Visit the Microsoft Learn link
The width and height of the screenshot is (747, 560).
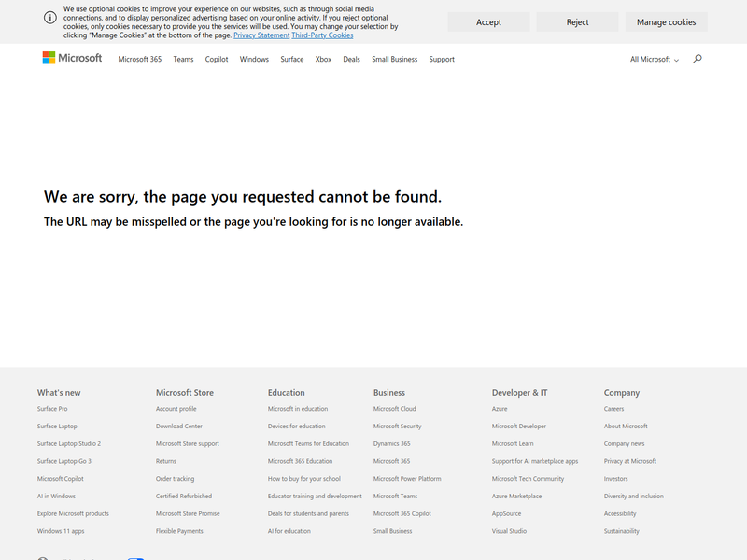click(x=513, y=443)
